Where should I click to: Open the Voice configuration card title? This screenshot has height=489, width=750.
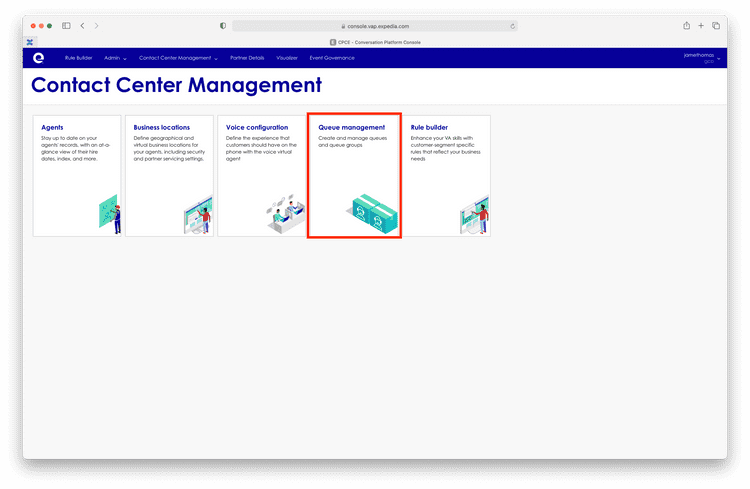click(257, 127)
